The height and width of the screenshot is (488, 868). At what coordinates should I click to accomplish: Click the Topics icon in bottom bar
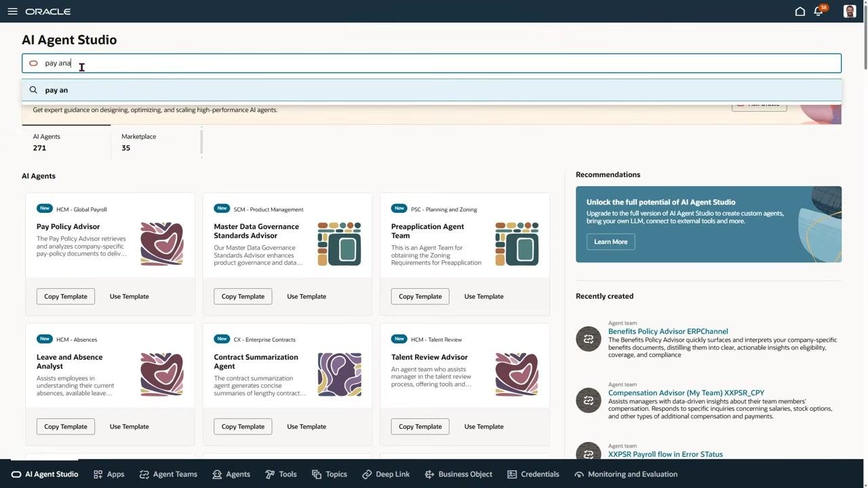pos(317,474)
